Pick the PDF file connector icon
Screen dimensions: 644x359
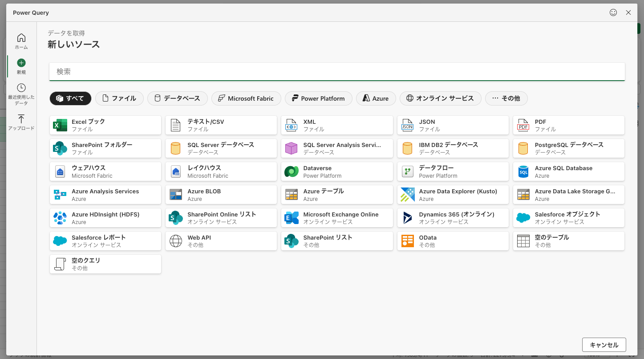pos(523,125)
